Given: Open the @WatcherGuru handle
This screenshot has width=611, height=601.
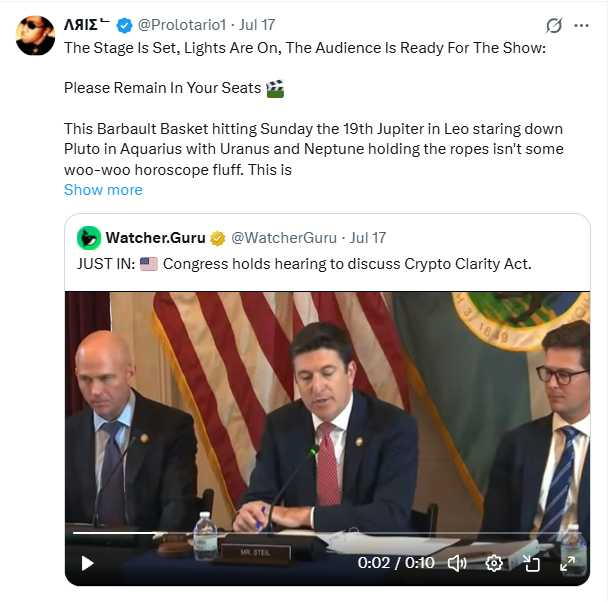Looking at the screenshot, I should 284,238.
